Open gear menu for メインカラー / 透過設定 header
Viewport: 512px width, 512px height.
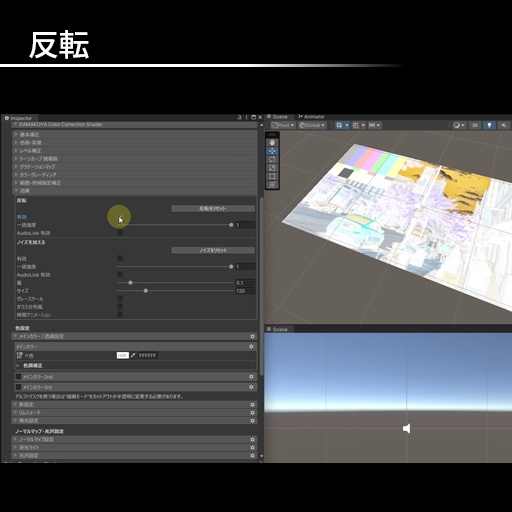tap(252, 337)
